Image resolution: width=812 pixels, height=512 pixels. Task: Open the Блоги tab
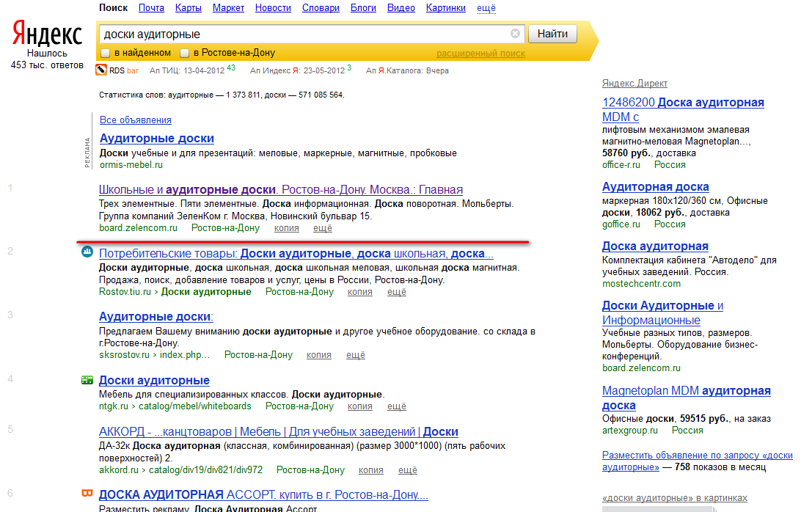[364, 8]
